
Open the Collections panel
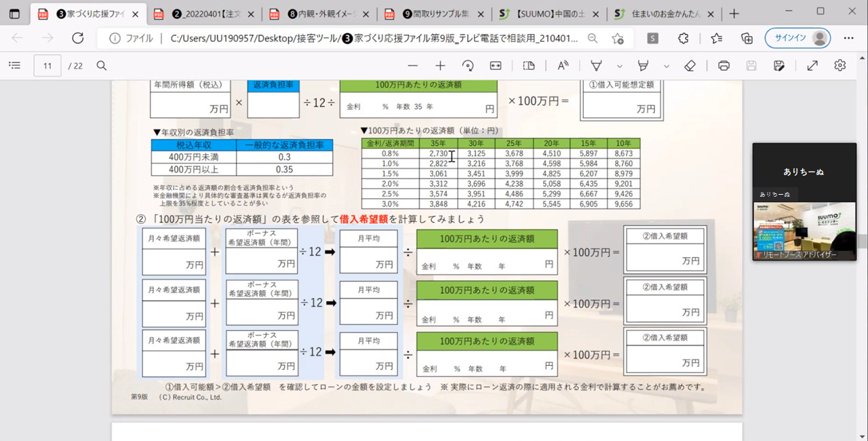pyautogui.click(x=747, y=39)
